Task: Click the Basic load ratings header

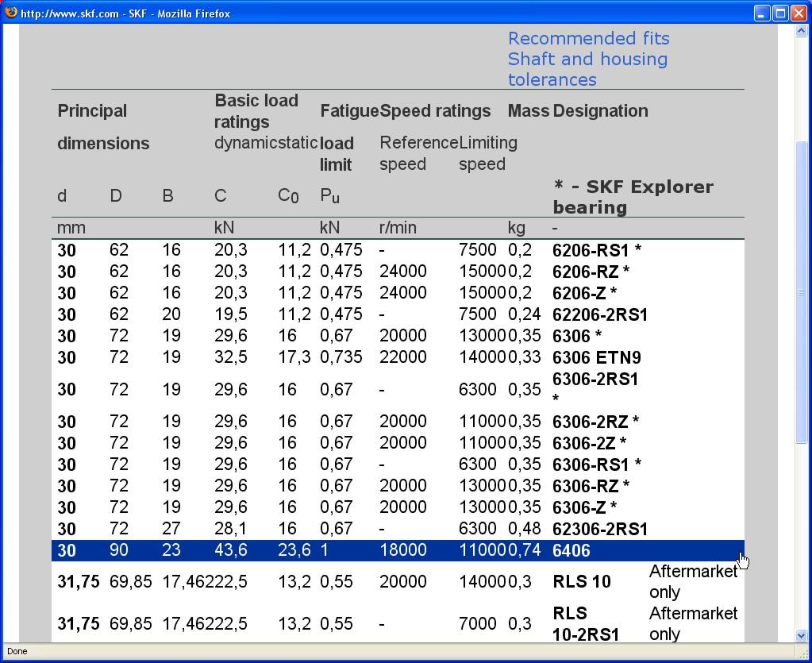Action: click(x=256, y=111)
